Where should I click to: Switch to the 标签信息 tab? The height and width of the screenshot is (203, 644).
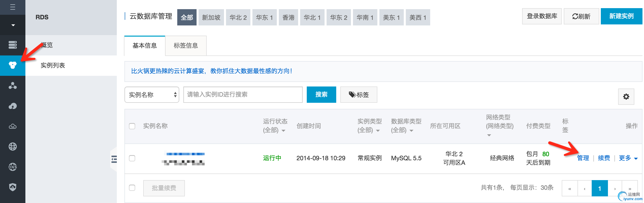coord(186,46)
